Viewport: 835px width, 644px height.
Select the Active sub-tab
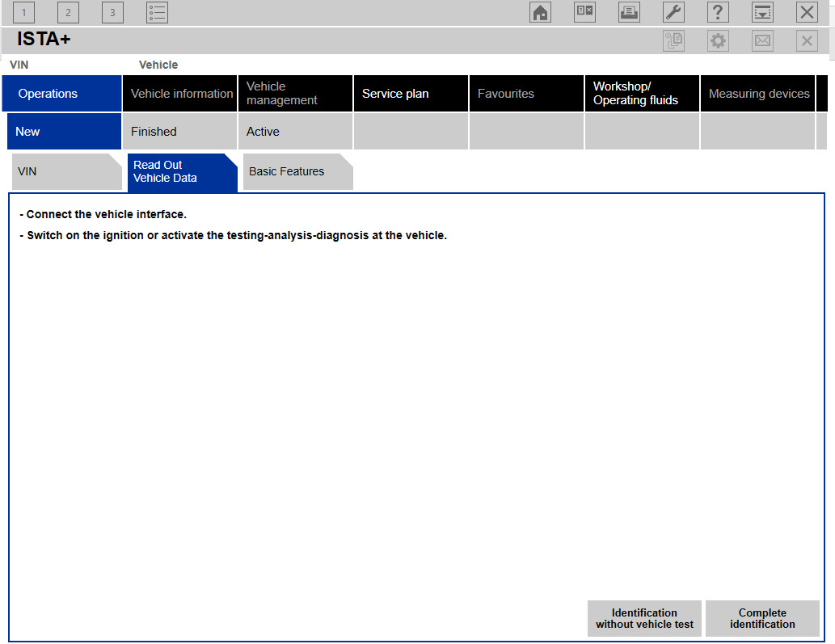click(296, 132)
